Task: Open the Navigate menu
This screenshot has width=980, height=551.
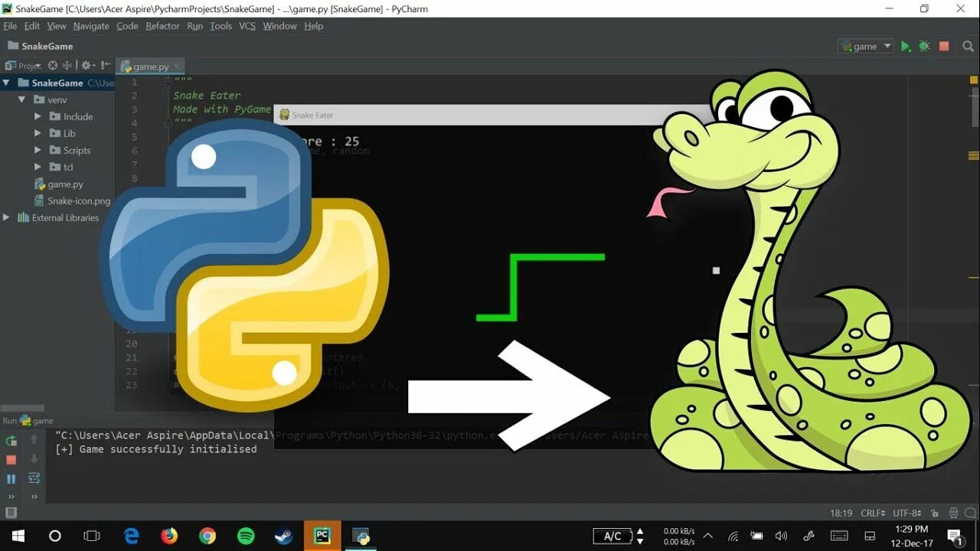Action: tap(91, 26)
